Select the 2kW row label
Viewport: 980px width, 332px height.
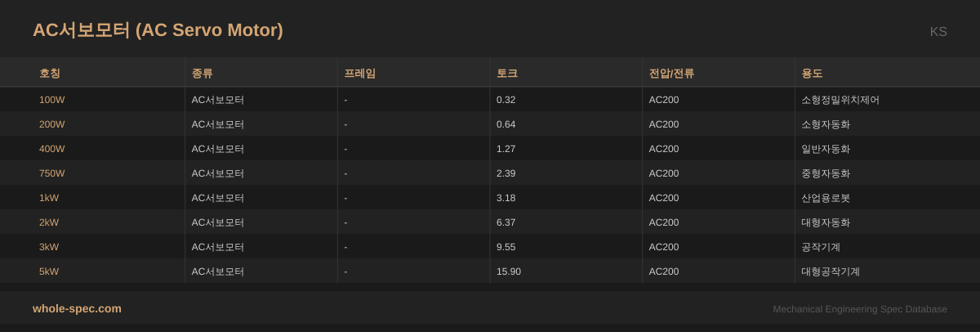click(49, 222)
